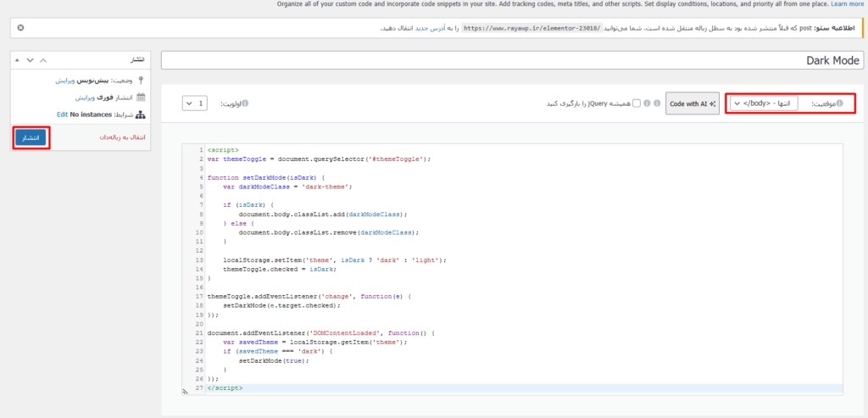This screenshot has width=868, height=418.
Task: Dismiss the SEO notice with its close icon
Action: pyautogui.click(x=20, y=28)
